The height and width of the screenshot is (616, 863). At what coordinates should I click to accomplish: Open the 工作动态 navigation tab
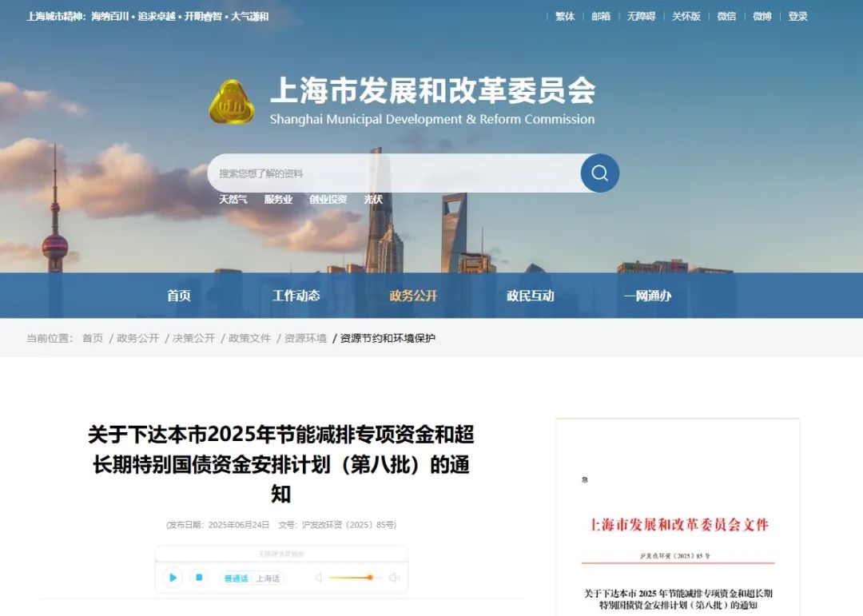[x=296, y=296]
